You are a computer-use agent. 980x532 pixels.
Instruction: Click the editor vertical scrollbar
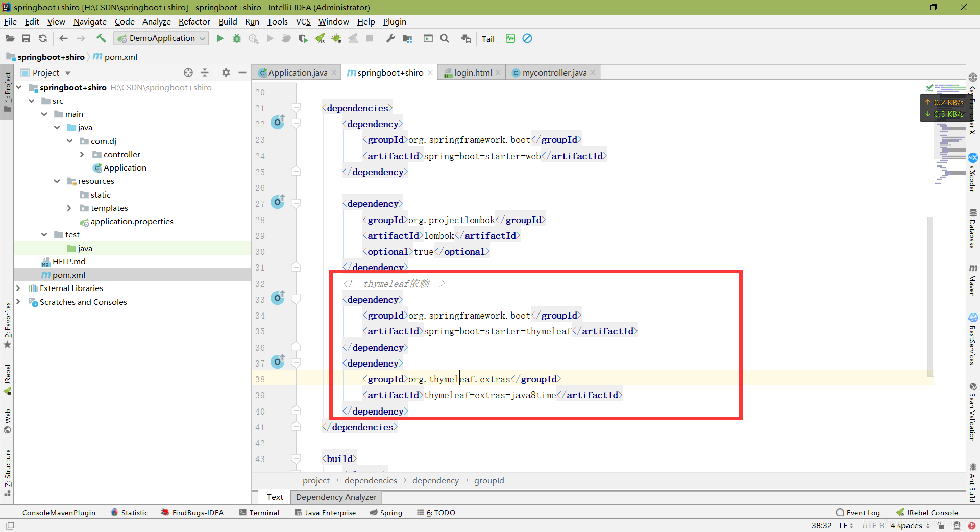tap(930, 296)
